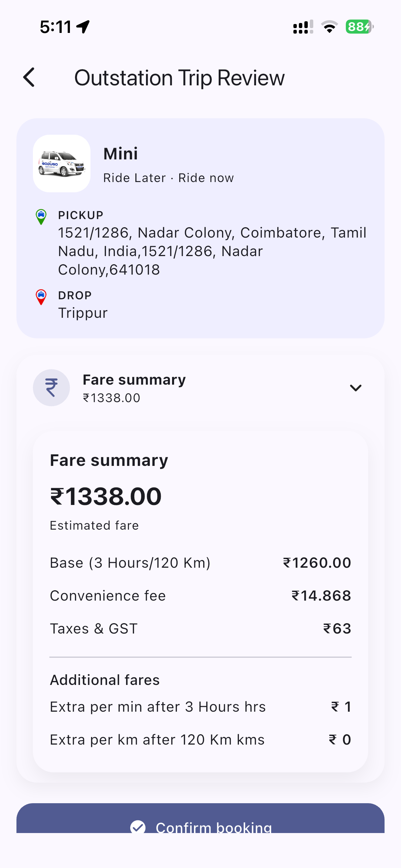Tap the Mini car thumbnail
Image resolution: width=401 pixels, height=868 pixels.
(x=62, y=164)
